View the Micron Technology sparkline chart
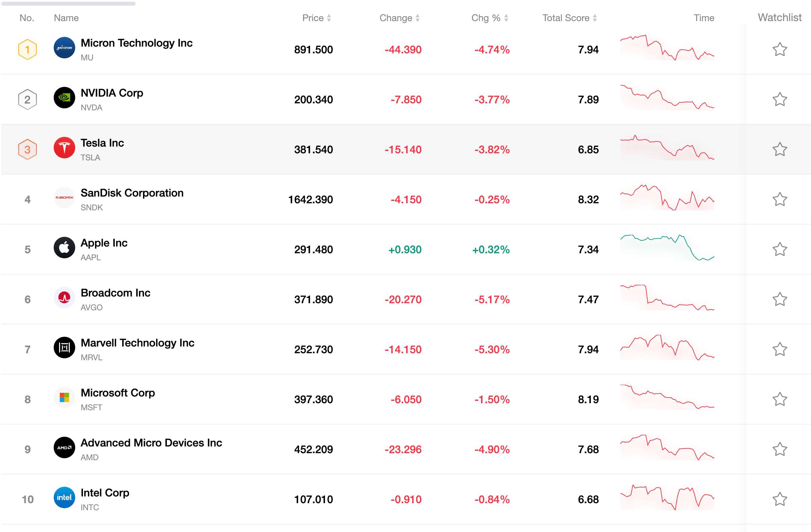This screenshot has width=811, height=532. 667,48
